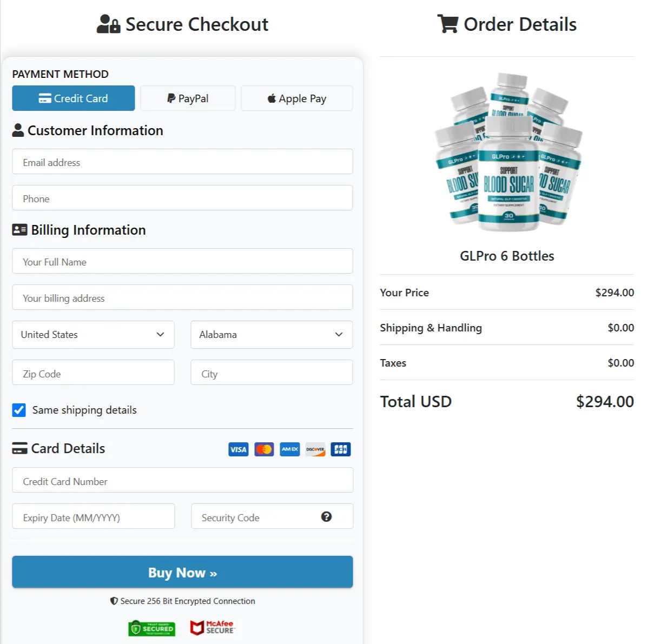The height and width of the screenshot is (644, 648).
Task: Select the Credit Card payment method
Action: click(73, 98)
